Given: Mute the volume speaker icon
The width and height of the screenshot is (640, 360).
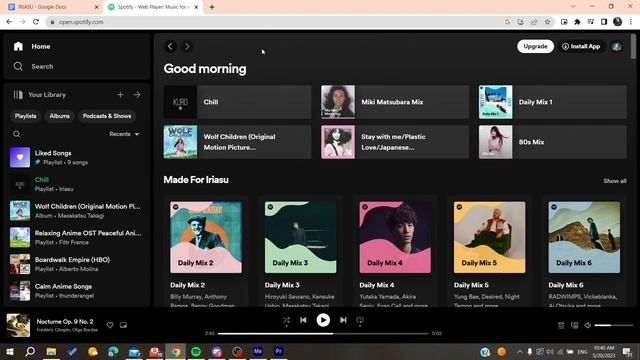Looking at the screenshot, I should pos(587,325).
